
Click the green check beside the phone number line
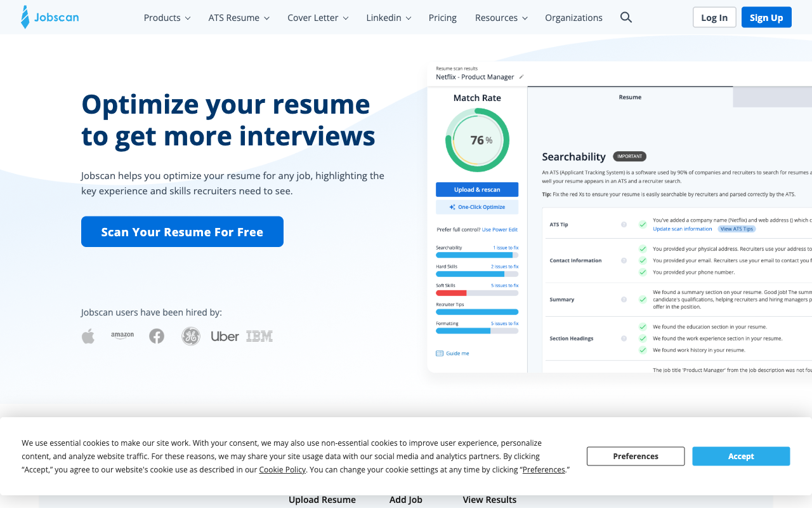click(x=643, y=272)
